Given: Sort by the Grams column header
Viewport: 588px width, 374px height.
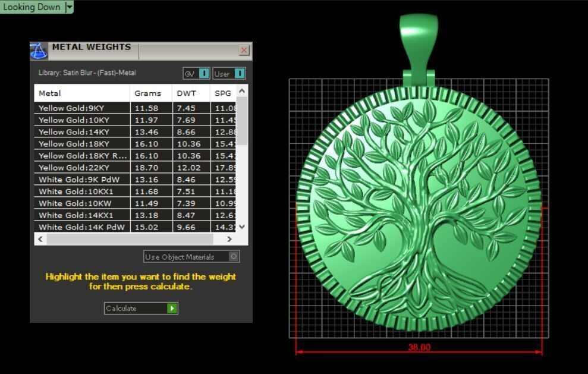Looking at the screenshot, I should pyautogui.click(x=151, y=93).
